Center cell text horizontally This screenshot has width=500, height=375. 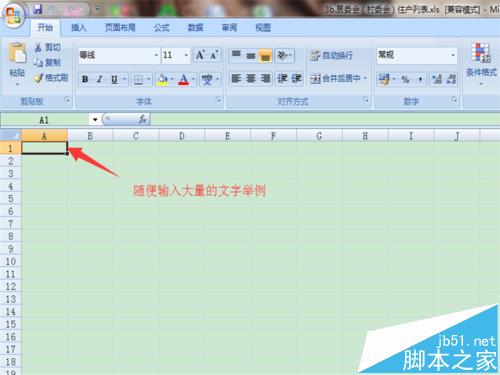[251, 79]
